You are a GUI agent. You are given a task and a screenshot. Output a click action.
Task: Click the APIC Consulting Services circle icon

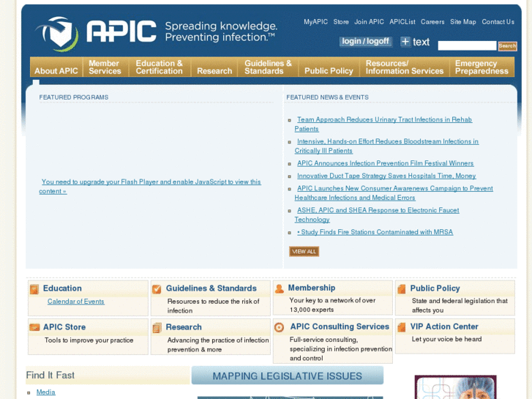pos(279,327)
